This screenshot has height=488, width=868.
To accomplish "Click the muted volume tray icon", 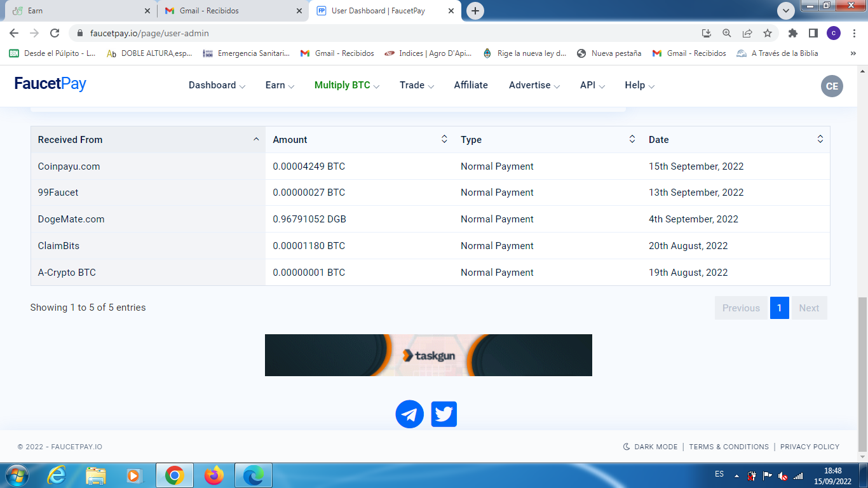I will point(783,475).
